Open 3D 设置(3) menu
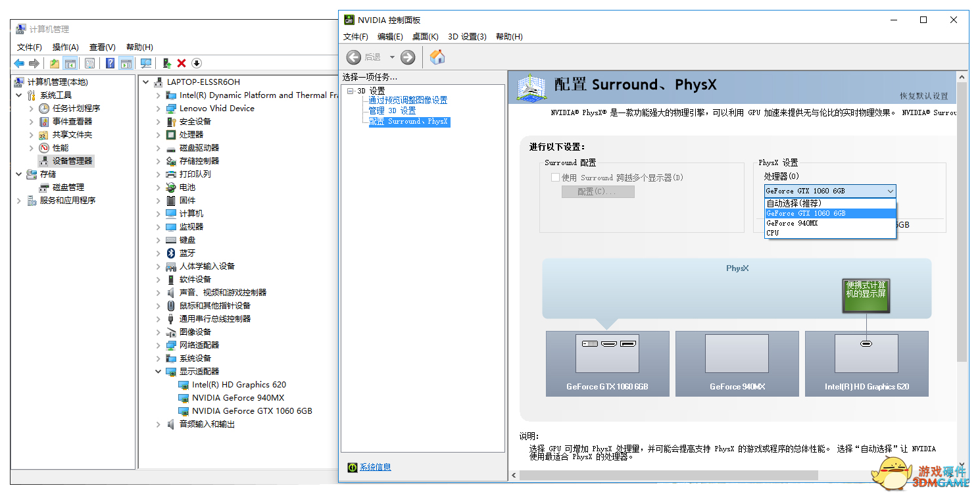Screen dimensions: 980x496 [x=467, y=37]
